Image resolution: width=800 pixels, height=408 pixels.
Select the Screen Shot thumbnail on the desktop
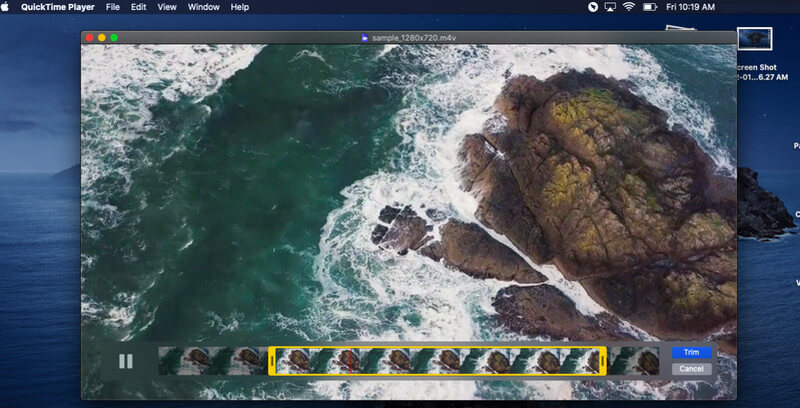(x=755, y=39)
